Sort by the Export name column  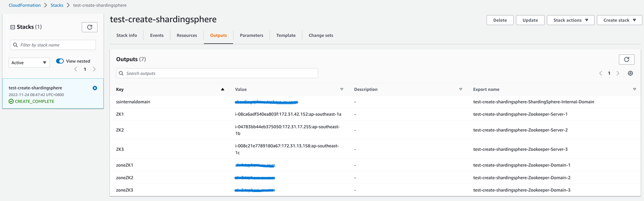click(634, 89)
